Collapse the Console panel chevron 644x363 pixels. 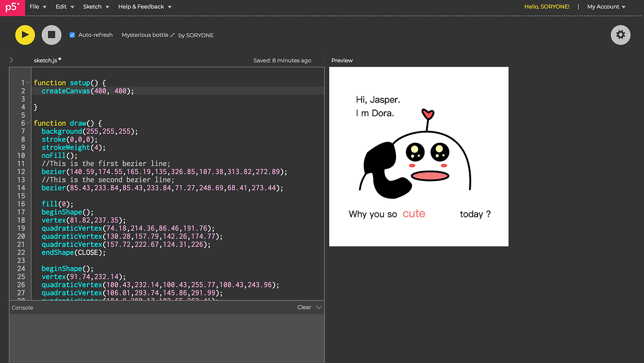click(319, 307)
